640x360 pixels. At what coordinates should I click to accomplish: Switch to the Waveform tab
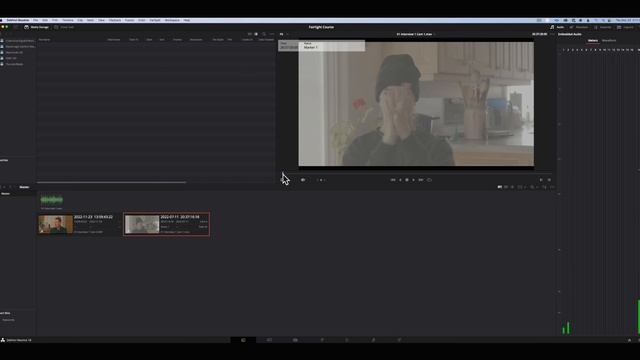(x=609, y=40)
